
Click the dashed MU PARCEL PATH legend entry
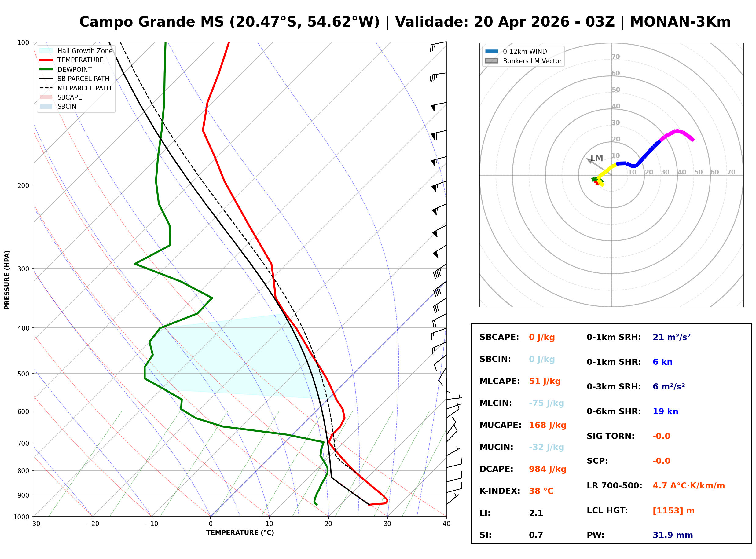coord(46,88)
